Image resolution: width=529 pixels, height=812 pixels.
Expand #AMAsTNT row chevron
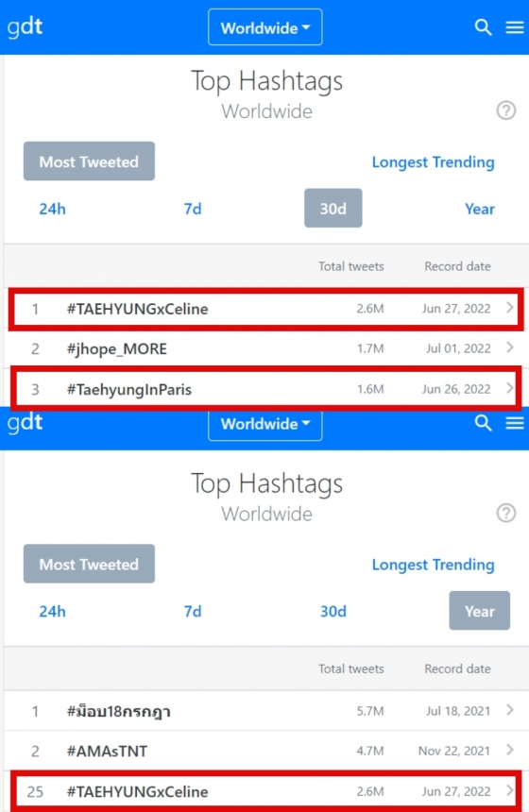[x=510, y=750]
